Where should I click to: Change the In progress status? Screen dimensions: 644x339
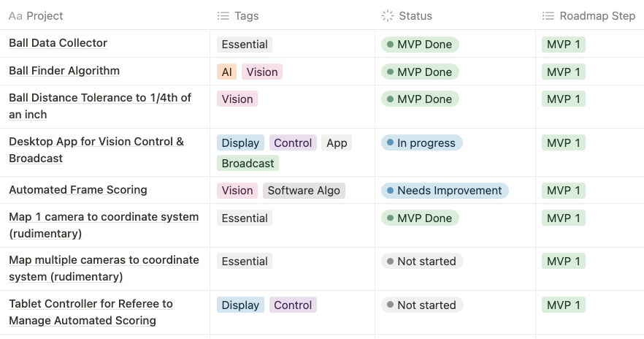(x=421, y=143)
